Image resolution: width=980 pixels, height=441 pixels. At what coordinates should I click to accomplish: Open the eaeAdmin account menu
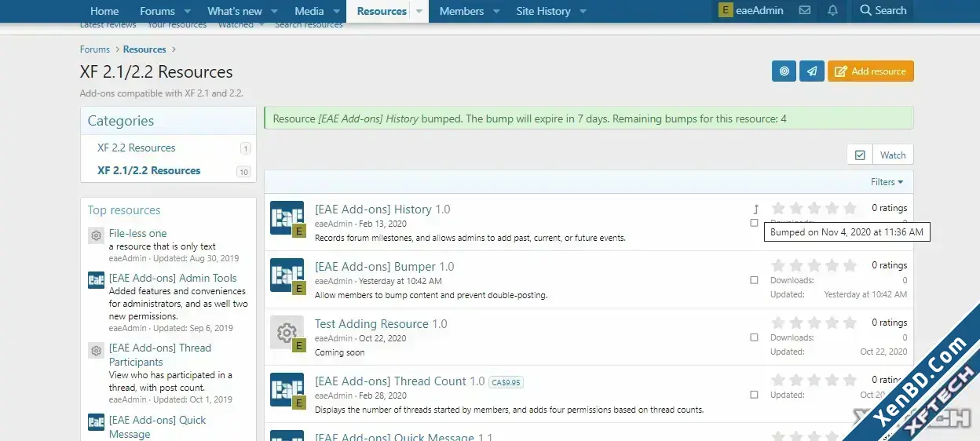click(x=751, y=11)
